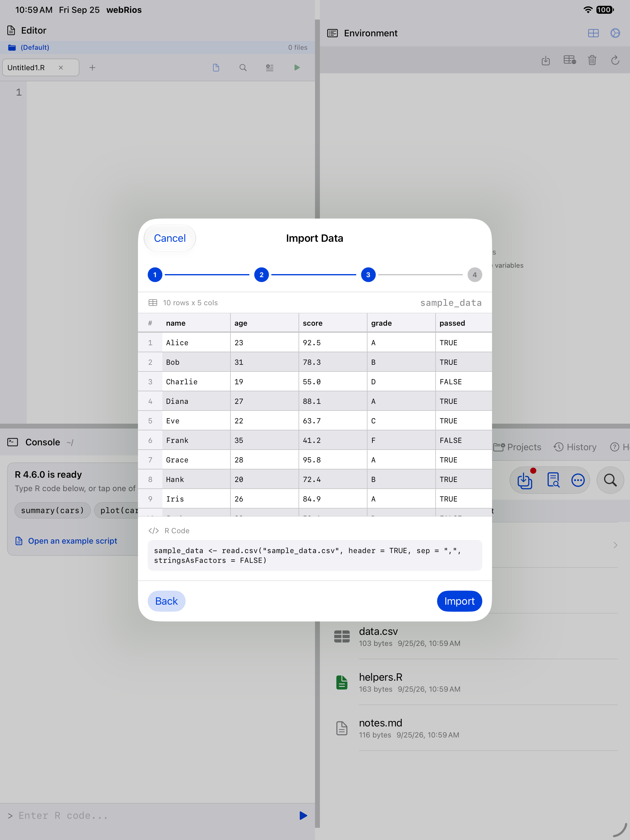
Task: Open the (Default) project folder
Action: [x=28, y=48]
